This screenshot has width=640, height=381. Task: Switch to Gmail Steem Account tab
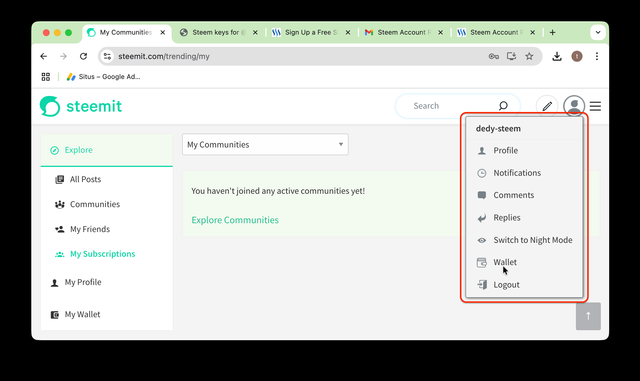[404, 32]
